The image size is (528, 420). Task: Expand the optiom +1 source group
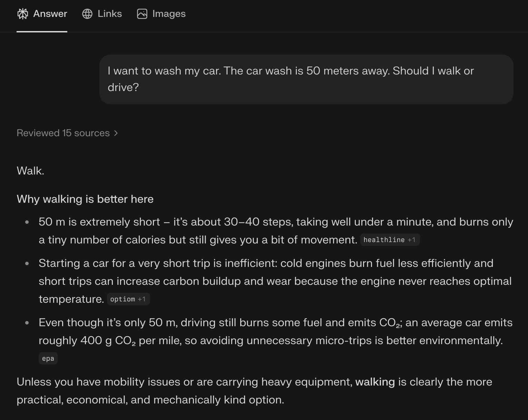[128, 299]
